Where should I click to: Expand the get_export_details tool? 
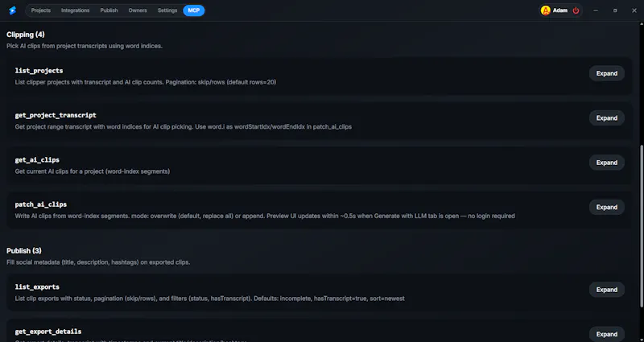click(607, 334)
